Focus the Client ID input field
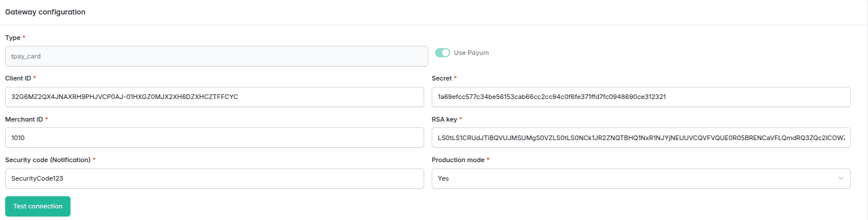Viewport: 868px width, 220px height. click(x=214, y=97)
